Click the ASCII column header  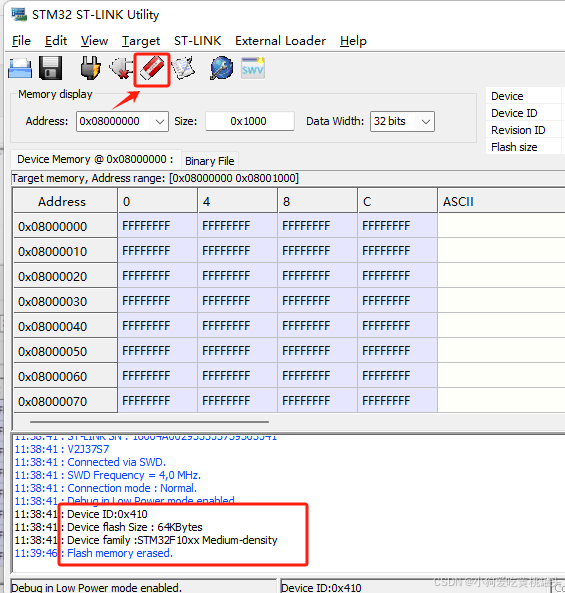point(501,201)
